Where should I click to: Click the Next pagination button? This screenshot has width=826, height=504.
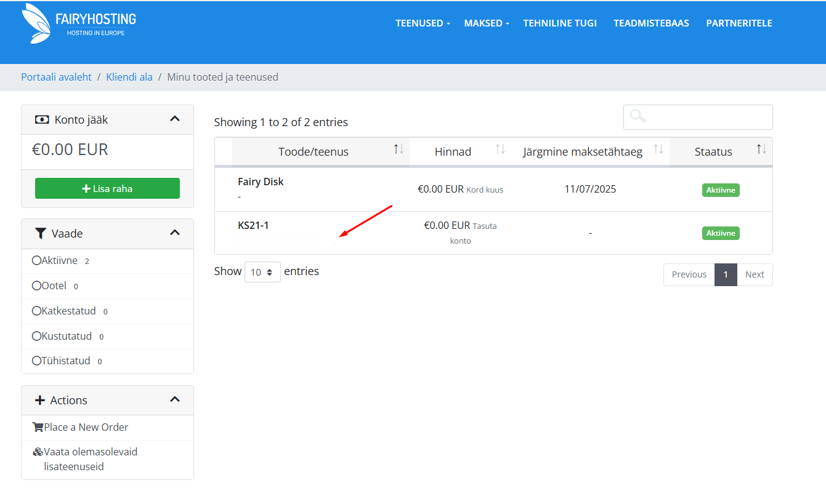point(755,274)
